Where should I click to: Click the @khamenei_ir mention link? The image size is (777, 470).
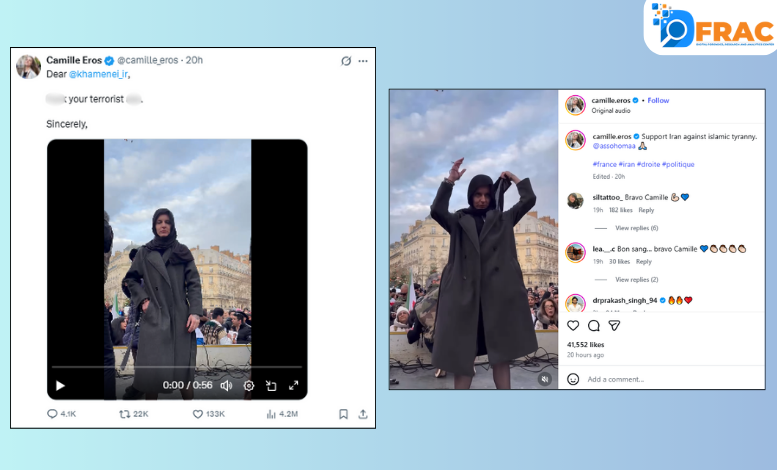(98, 74)
